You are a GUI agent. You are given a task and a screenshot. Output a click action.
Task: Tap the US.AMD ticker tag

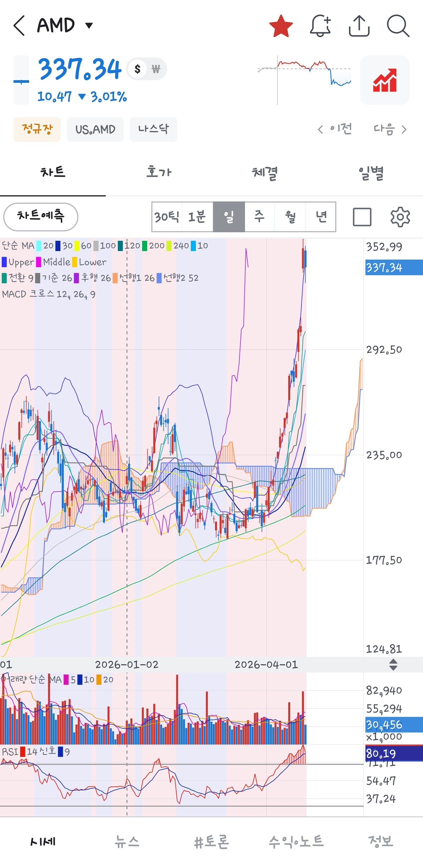(x=95, y=129)
